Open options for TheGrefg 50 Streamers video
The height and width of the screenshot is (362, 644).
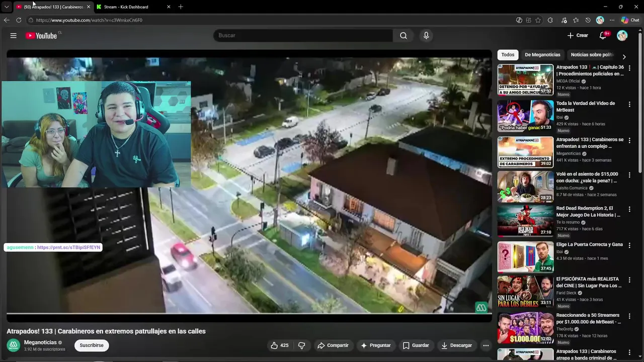629,316
